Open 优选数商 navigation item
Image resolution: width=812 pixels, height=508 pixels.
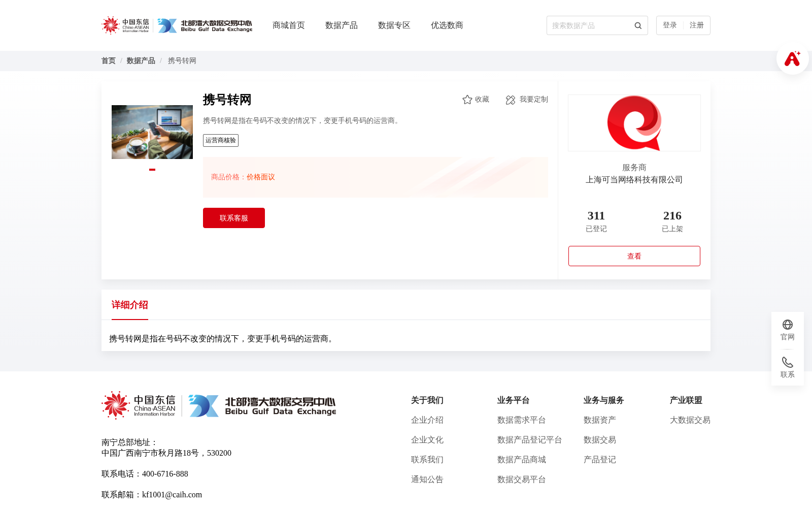click(x=447, y=25)
